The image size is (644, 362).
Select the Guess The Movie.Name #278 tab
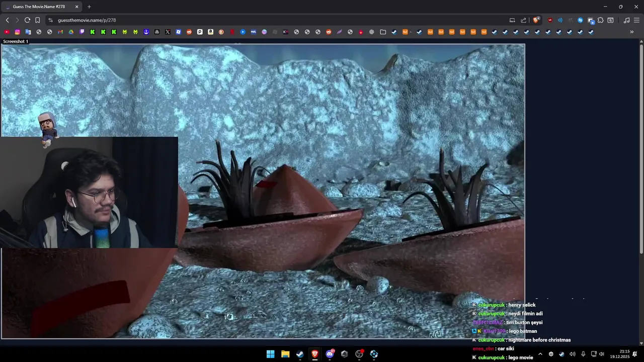coord(42,7)
